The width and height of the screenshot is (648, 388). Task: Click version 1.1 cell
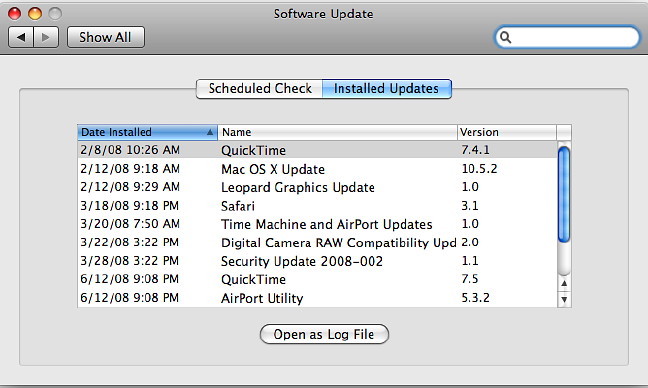pyautogui.click(x=470, y=261)
